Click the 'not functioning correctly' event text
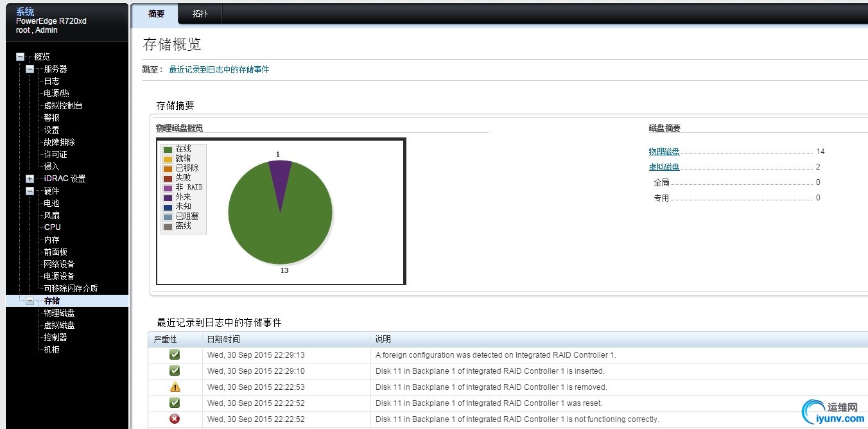This screenshot has height=429, width=868. coord(517,419)
